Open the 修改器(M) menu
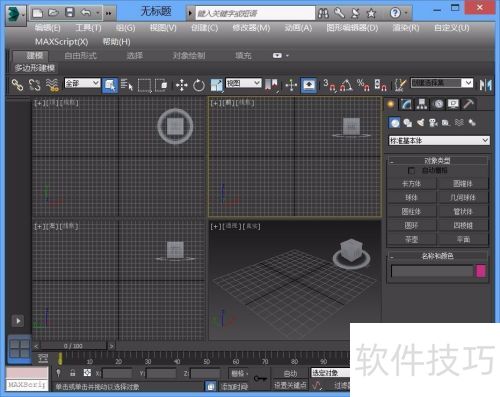Image resolution: width=500 pixels, height=397 pixels. (x=251, y=28)
